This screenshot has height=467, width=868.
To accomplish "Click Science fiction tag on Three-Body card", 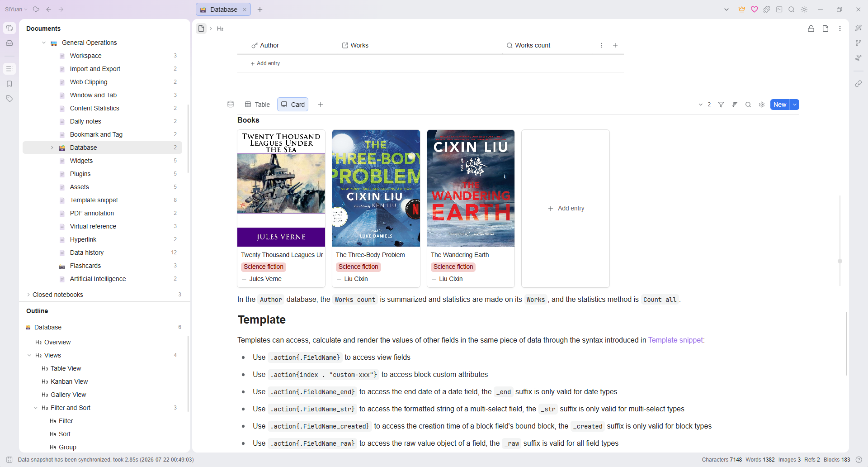I will pyautogui.click(x=359, y=267).
